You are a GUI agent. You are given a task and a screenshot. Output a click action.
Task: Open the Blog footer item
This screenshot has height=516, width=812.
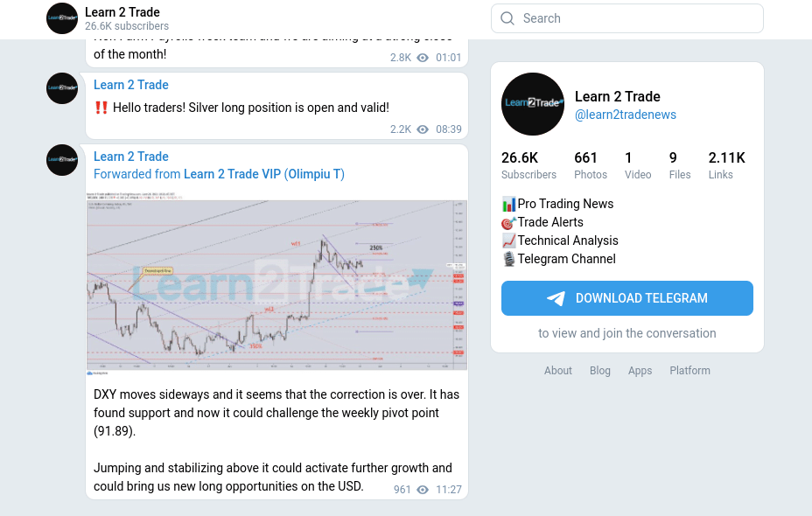pyautogui.click(x=600, y=371)
